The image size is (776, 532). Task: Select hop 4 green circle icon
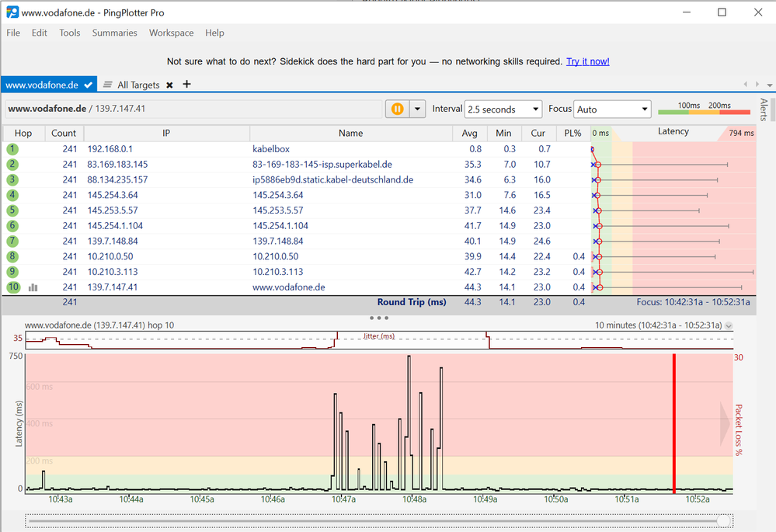click(x=12, y=195)
